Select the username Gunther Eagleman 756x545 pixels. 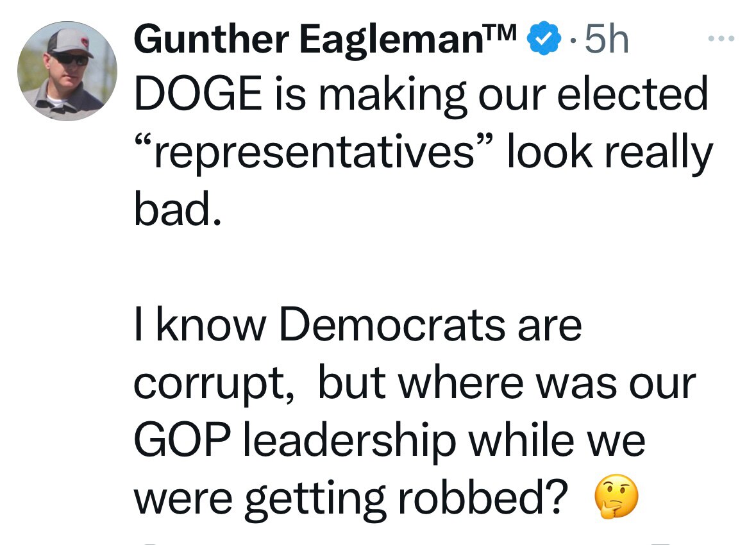pos(314,40)
